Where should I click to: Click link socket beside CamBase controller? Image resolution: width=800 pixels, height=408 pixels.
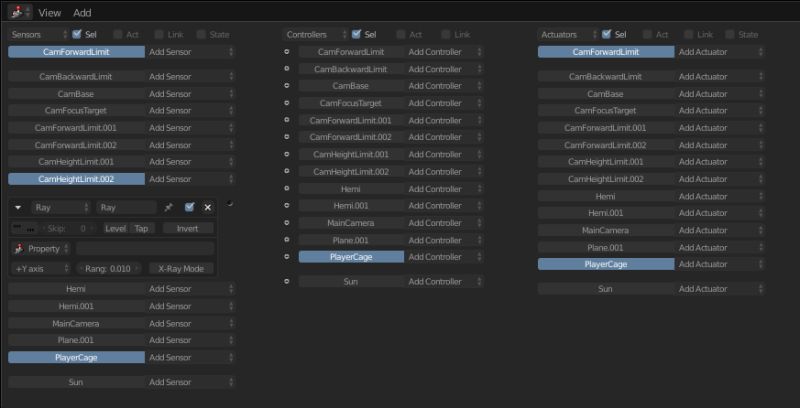286,86
